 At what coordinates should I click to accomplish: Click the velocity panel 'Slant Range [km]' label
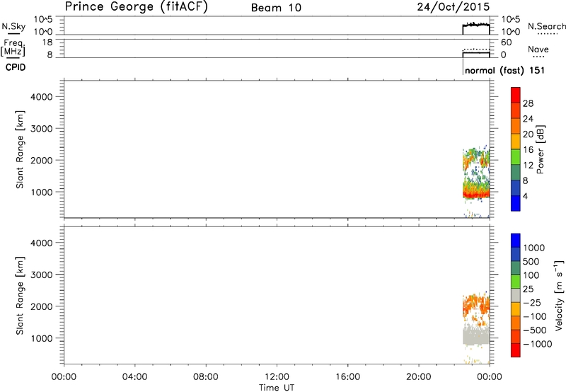coord(20,296)
